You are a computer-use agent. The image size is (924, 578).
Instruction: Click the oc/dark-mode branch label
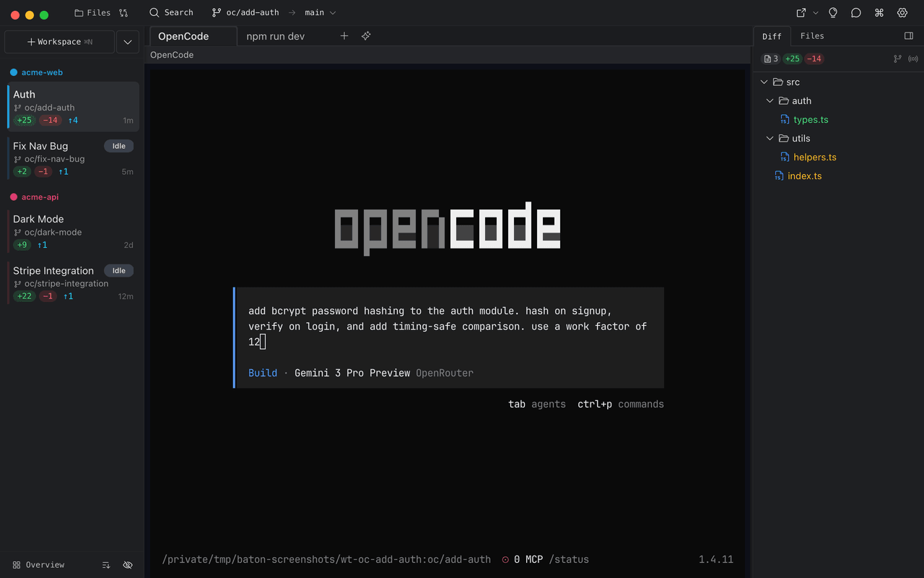click(x=53, y=232)
